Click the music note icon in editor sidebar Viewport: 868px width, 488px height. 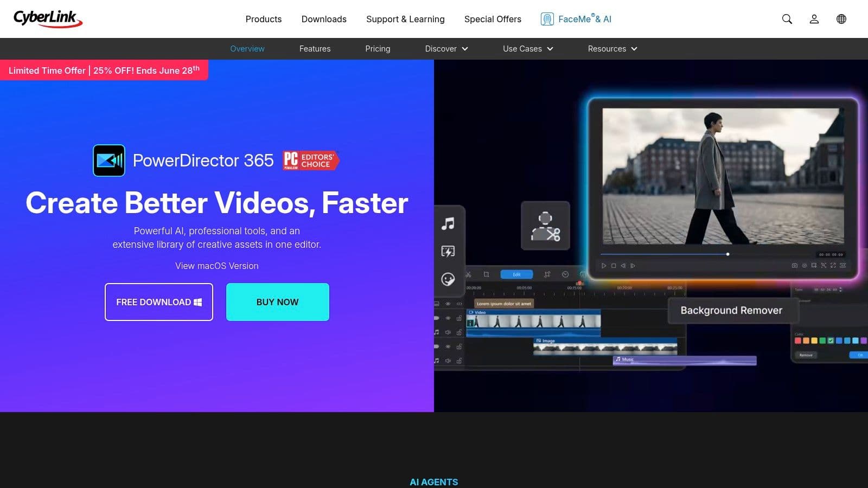tap(448, 223)
